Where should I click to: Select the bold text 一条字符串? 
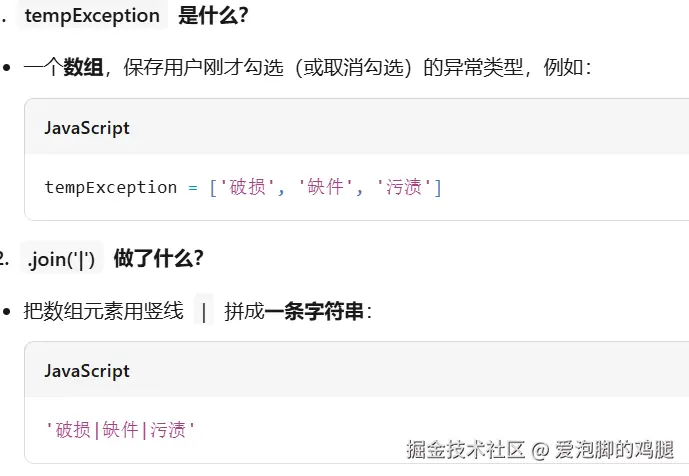point(314,311)
